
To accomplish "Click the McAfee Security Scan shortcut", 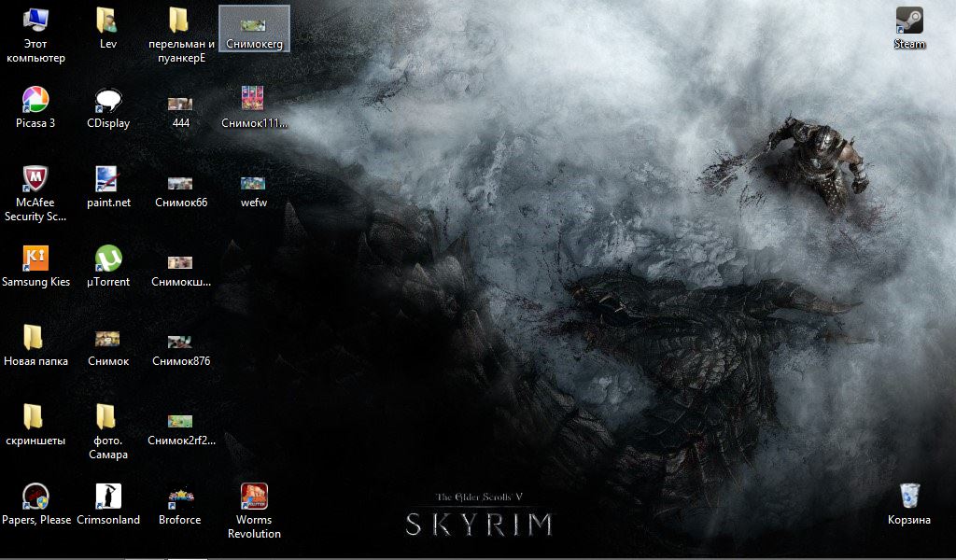I will coord(35,194).
